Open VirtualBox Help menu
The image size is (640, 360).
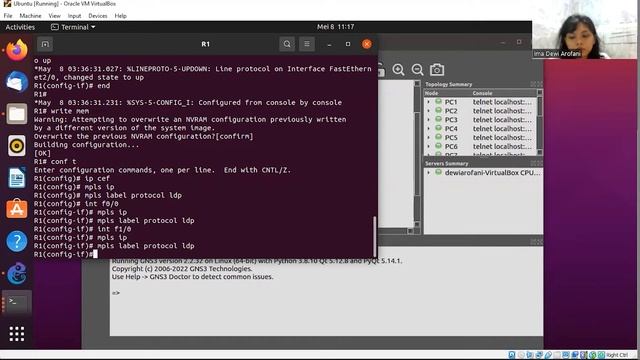(120, 16)
